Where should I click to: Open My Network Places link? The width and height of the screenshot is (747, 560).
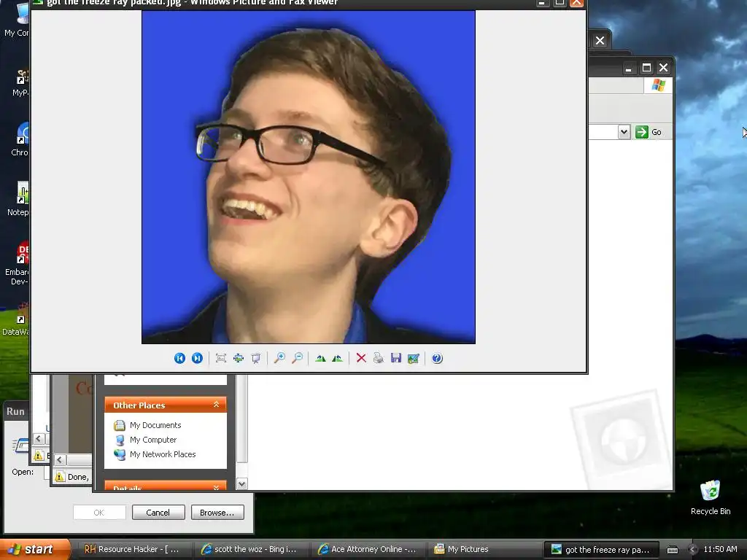163,454
